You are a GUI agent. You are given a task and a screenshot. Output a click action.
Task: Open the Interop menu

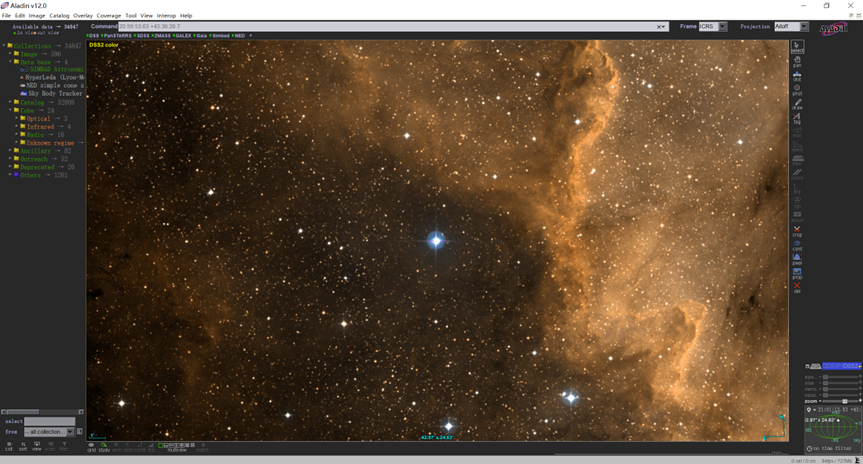click(x=166, y=15)
